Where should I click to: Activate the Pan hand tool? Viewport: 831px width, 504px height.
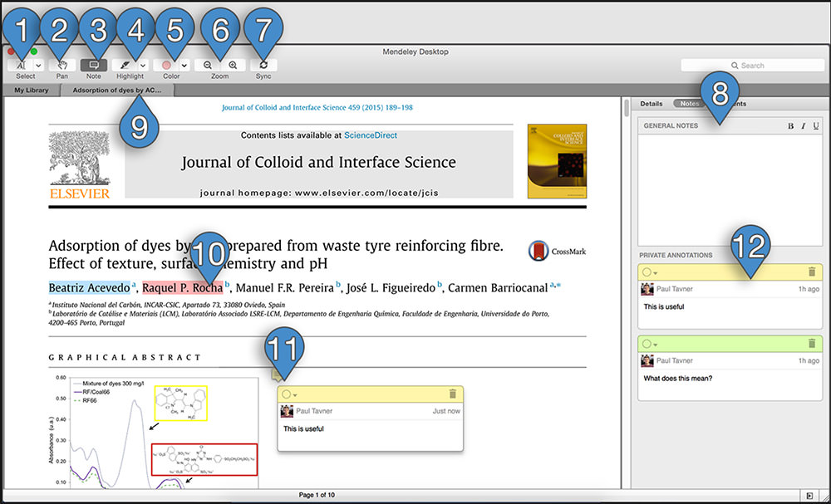(62, 65)
